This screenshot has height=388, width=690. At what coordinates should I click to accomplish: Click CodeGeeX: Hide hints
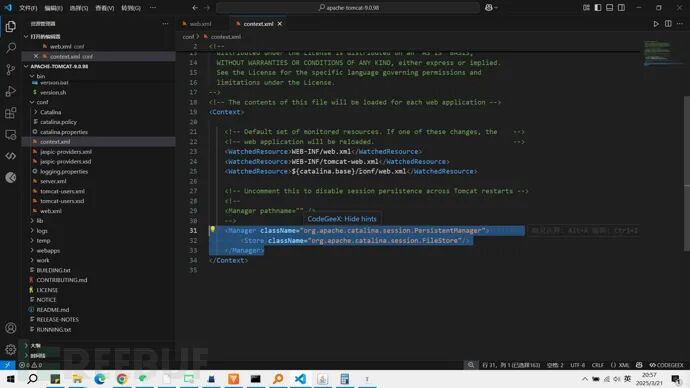click(342, 219)
